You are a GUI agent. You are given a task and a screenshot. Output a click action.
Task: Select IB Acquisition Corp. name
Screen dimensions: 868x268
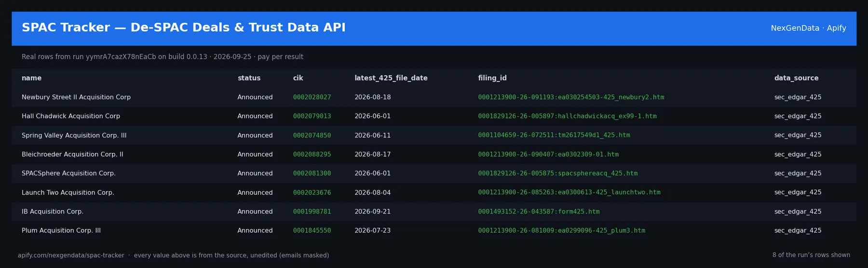(53, 212)
